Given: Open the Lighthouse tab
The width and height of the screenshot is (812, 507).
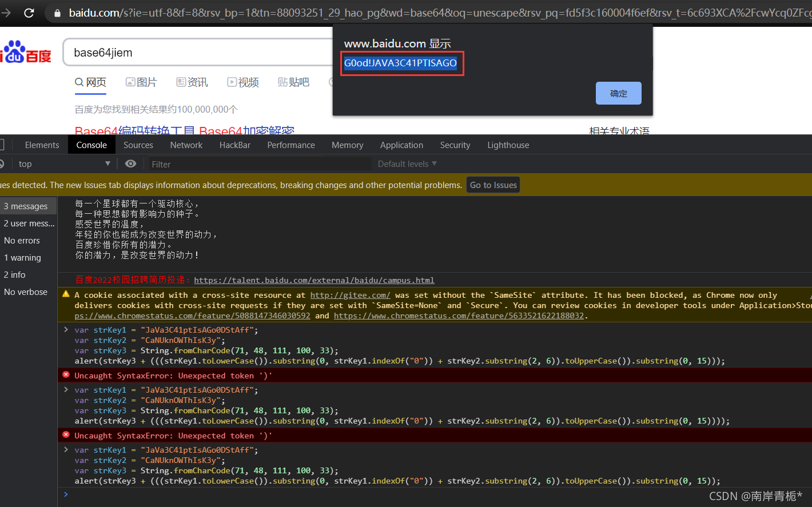Looking at the screenshot, I should pyautogui.click(x=508, y=145).
